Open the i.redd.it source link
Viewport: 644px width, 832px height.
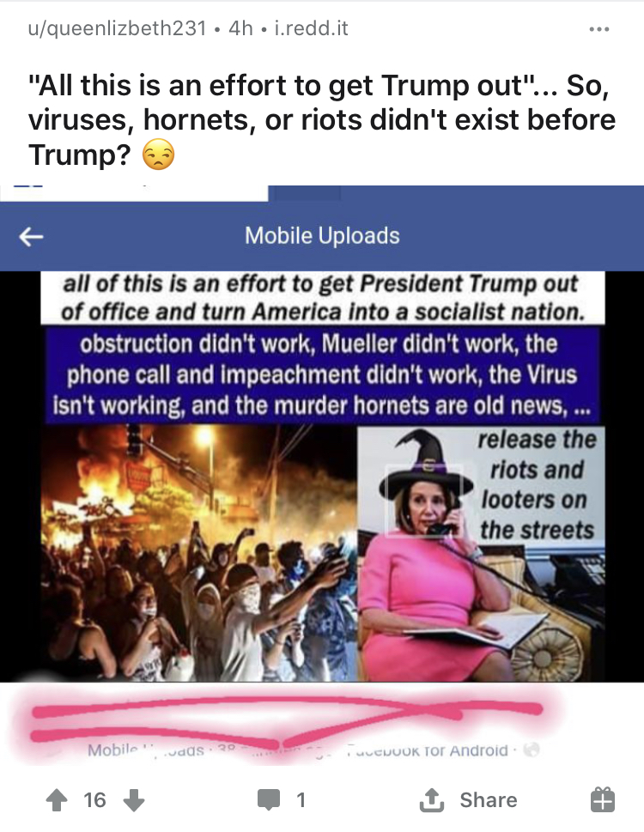coord(311,28)
